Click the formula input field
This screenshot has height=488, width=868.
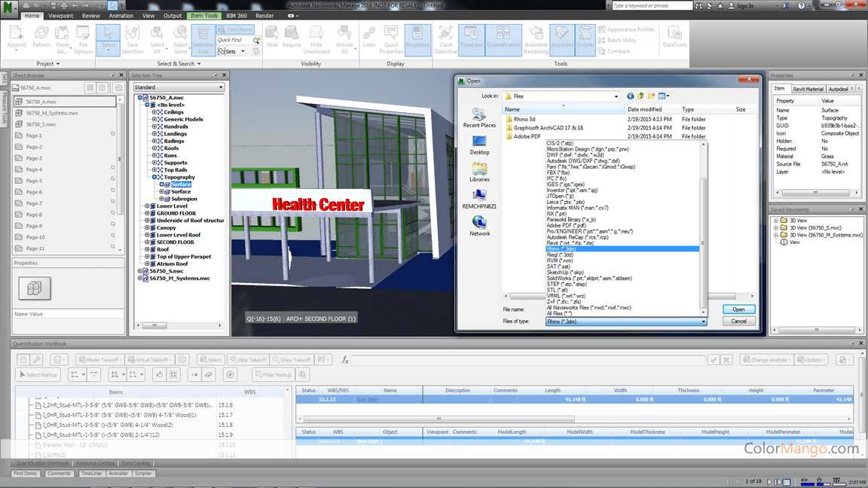point(528,360)
